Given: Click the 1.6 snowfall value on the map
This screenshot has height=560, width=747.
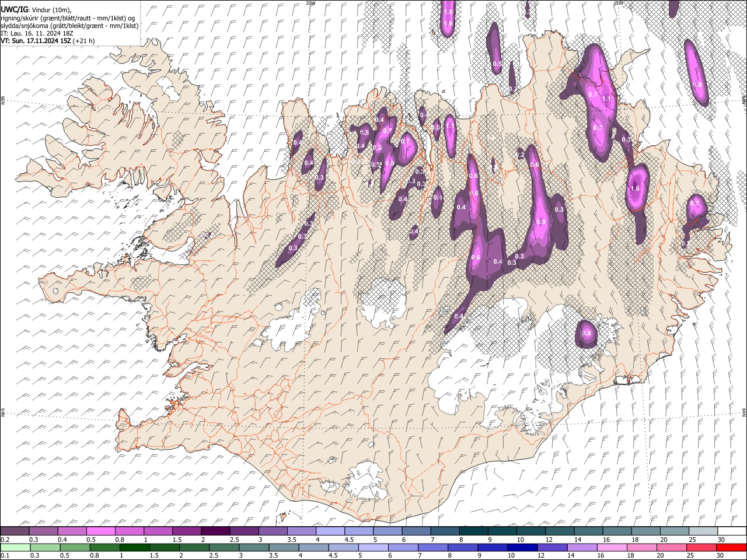Looking at the screenshot, I should [x=636, y=188].
